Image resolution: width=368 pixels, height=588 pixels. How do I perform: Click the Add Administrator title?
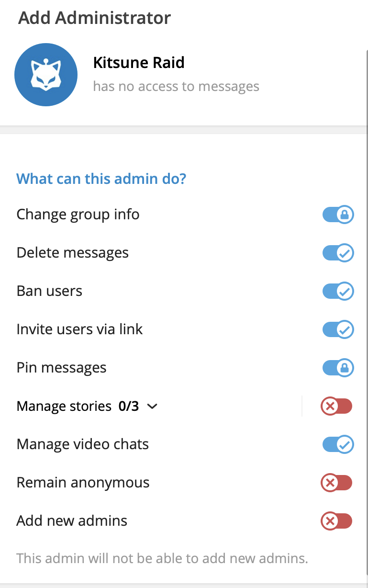[x=94, y=18]
